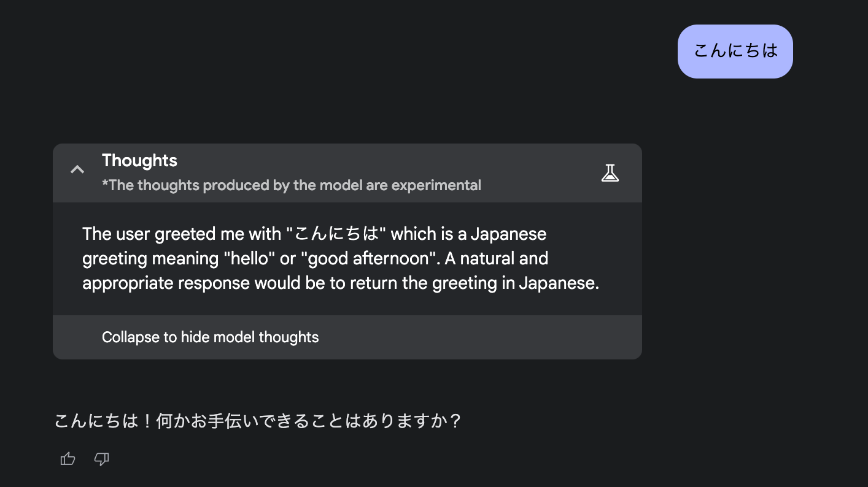868x487 pixels.
Task: Click the experimental flask icon
Action: pyautogui.click(x=610, y=173)
